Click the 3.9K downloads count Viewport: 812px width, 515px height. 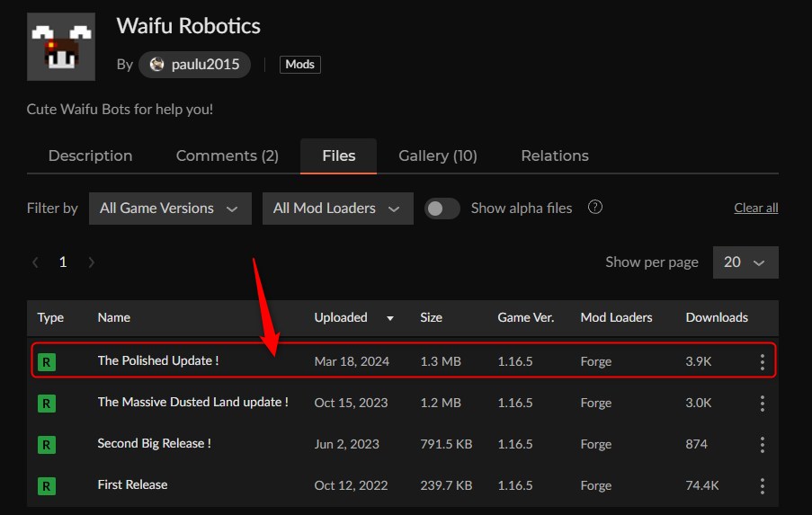pos(699,362)
